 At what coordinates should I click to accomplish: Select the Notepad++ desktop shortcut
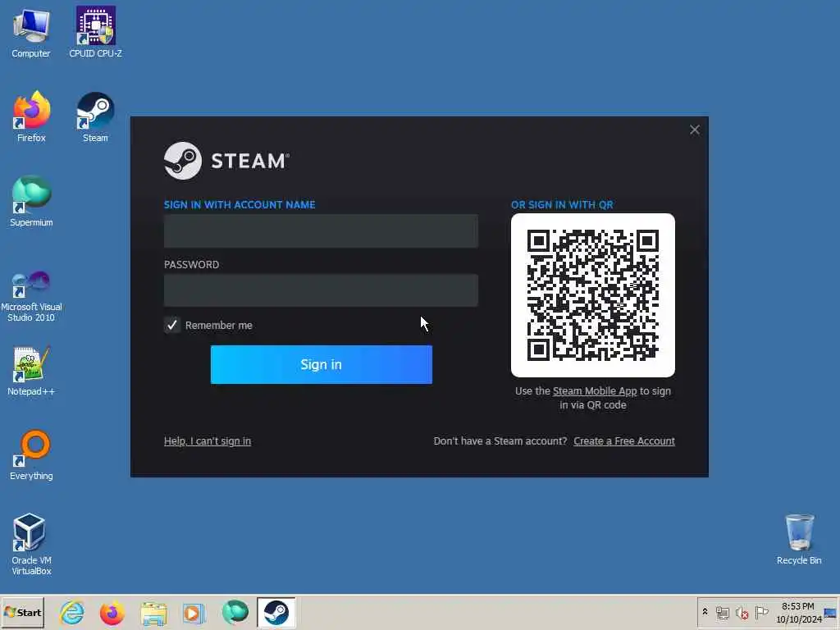click(31, 371)
